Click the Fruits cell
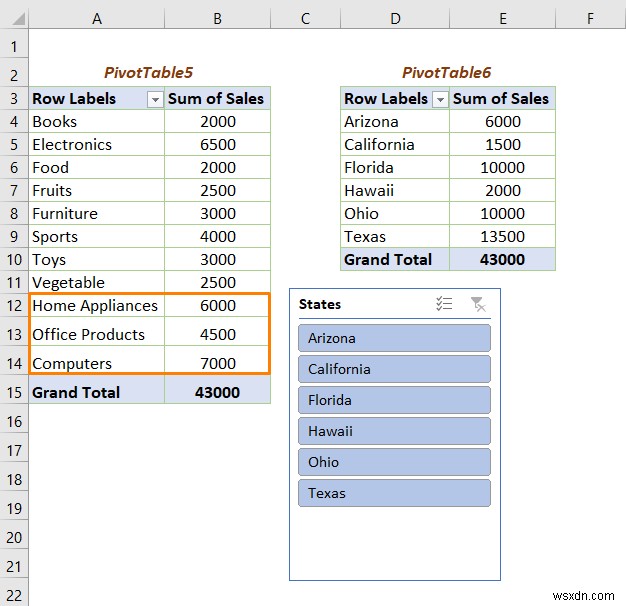626x606 pixels. [97, 190]
